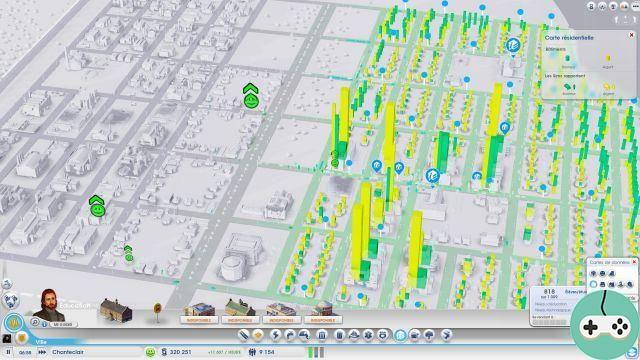The width and height of the screenshot is (640, 360).
Task: Open the Zones tool in bottom toolbar
Action: click(x=258, y=335)
